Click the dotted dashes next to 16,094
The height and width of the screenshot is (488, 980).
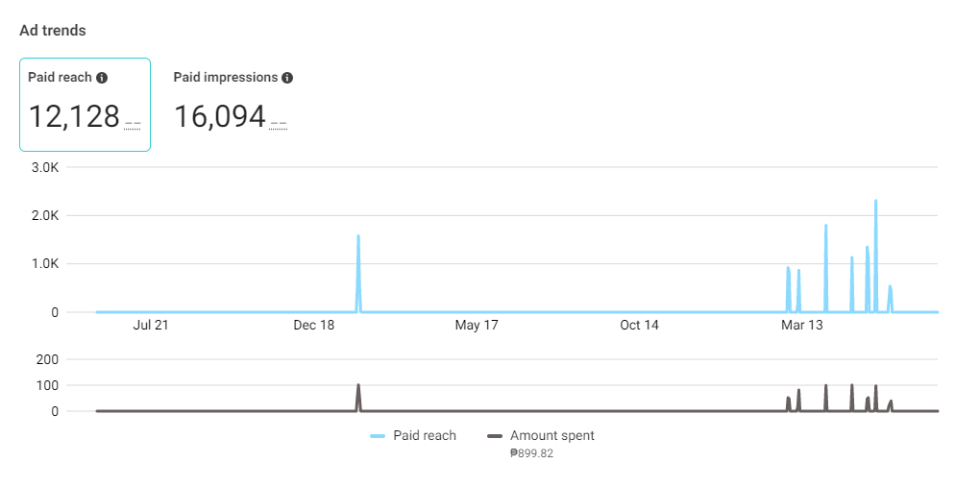click(278, 126)
